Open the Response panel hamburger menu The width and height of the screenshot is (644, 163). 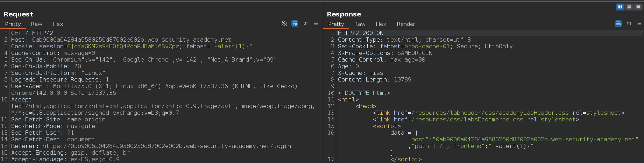[639, 23]
